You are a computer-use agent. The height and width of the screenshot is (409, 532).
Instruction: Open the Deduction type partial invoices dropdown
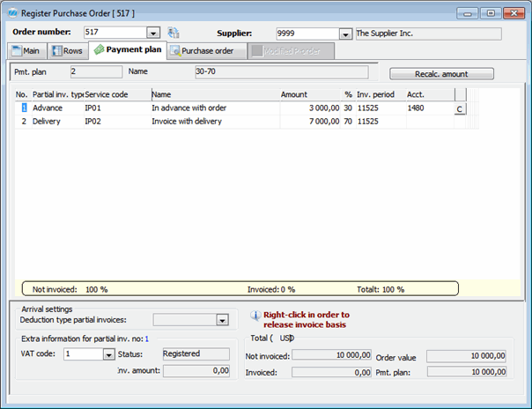[222, 320]
